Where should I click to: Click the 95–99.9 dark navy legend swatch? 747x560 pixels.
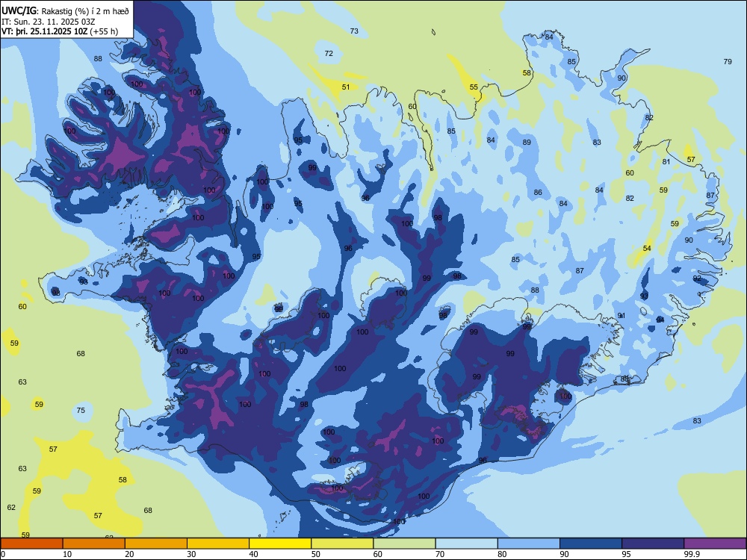click(x=653, y=544)
